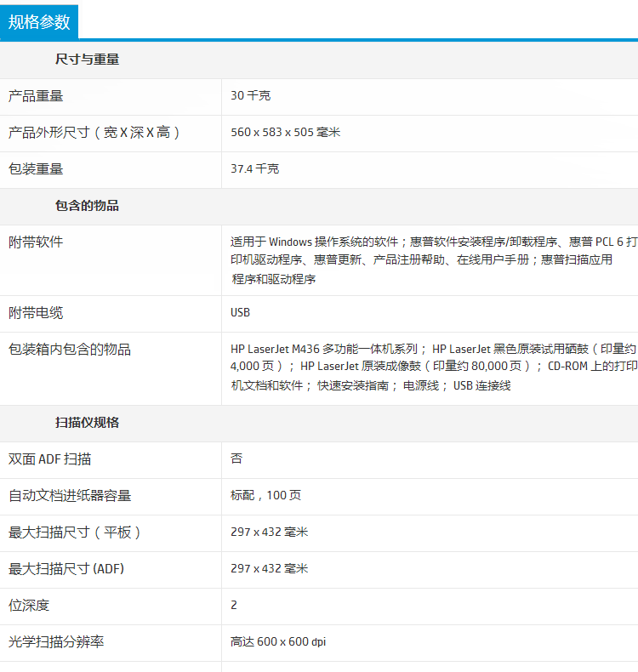Image resolution: width=638 pixels, height=672 pixels.
Task: Select the value 37.4 千克
Action: (x=255, y=169)
